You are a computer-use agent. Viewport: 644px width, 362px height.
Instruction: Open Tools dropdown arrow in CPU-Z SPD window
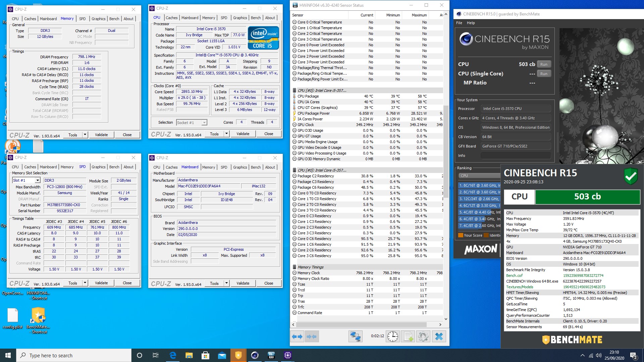[x=85, y=283]
